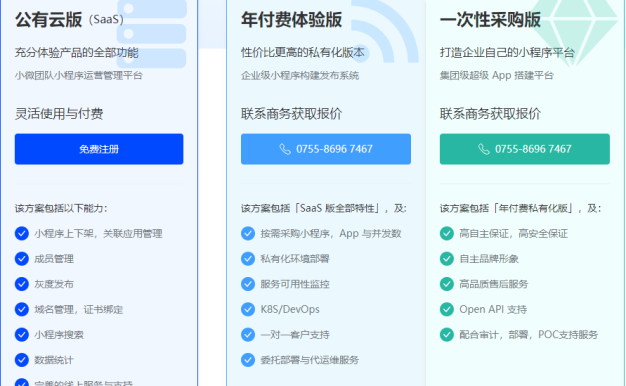Select the 一次性采购版 heading
This screenshot has width=626, height=386.
tap(490, 20)
